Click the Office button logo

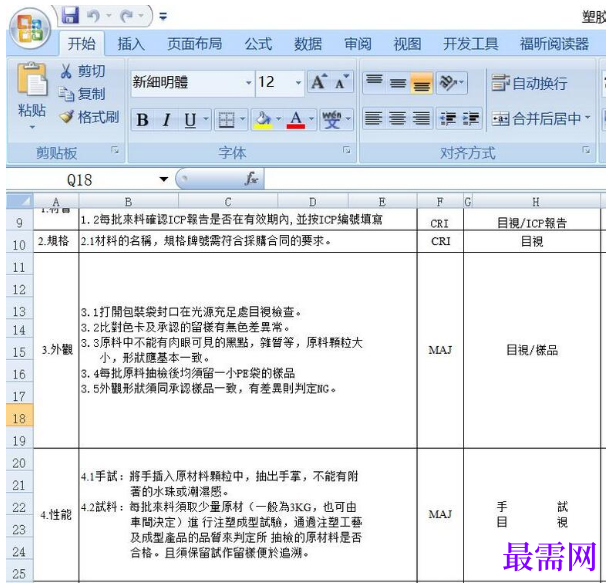point(31,31)
